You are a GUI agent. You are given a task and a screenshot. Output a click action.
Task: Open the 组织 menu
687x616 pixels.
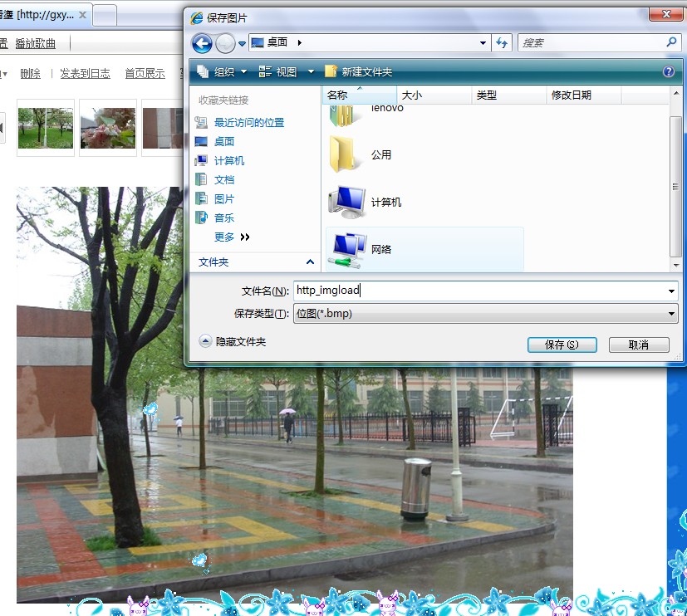coord(222,71)
